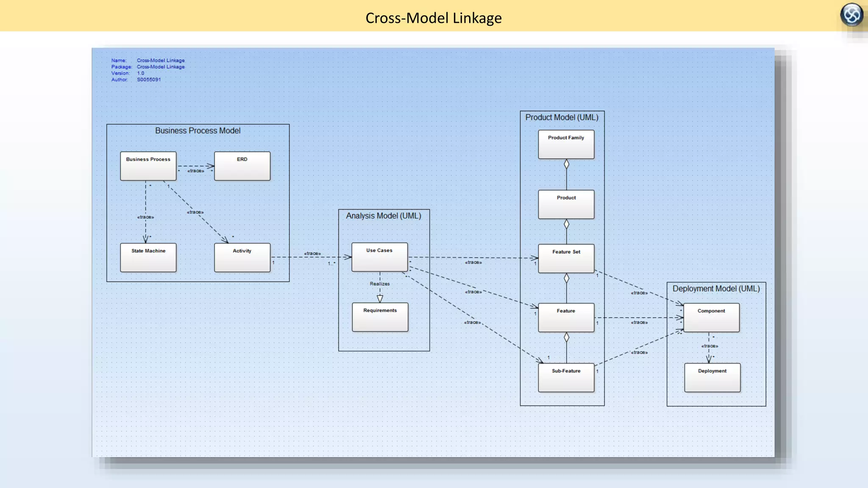Click the Use Cases element
The width and height of the screenshot is (868, 488).
(379, 257)
